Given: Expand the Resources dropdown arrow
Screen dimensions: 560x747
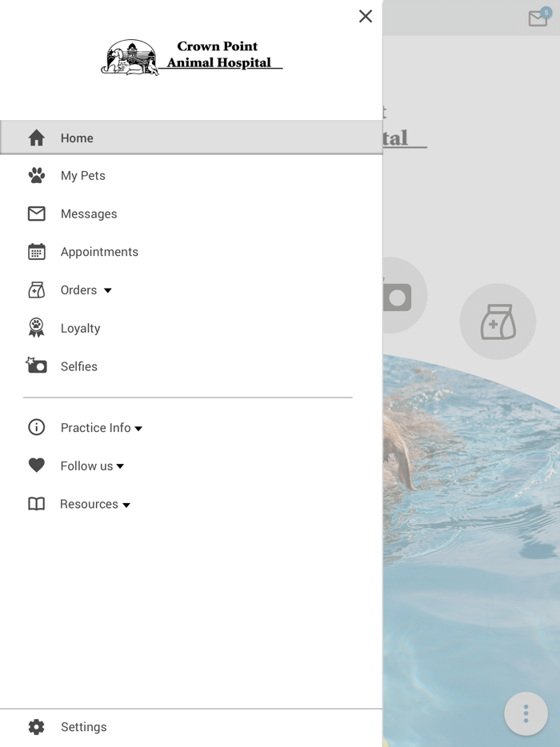Looking at the screenshot, I should pyautogui.click(x=126, y=505).
